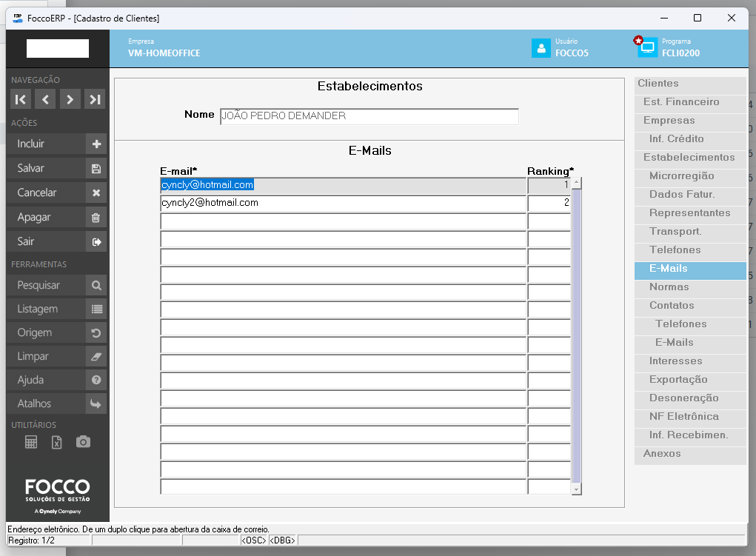Click scrollbar down arrow in e-mail list

[x=577, y=489]
